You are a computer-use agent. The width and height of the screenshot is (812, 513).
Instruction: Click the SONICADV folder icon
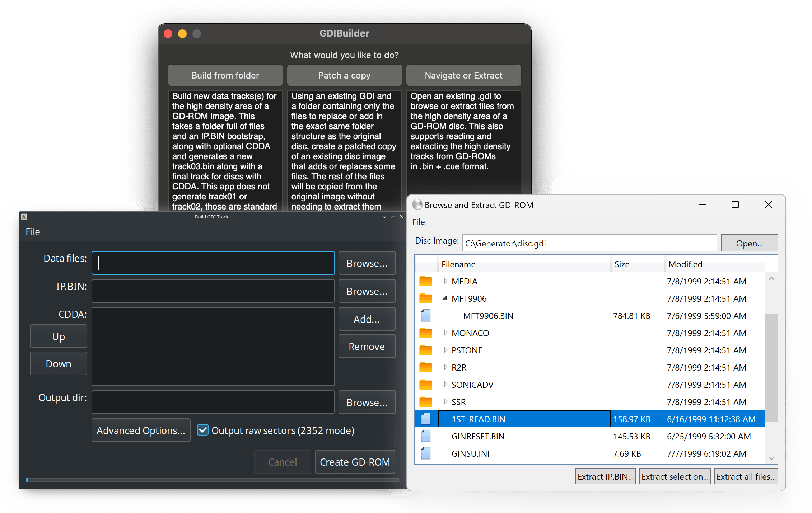click(x=426, y=385)
